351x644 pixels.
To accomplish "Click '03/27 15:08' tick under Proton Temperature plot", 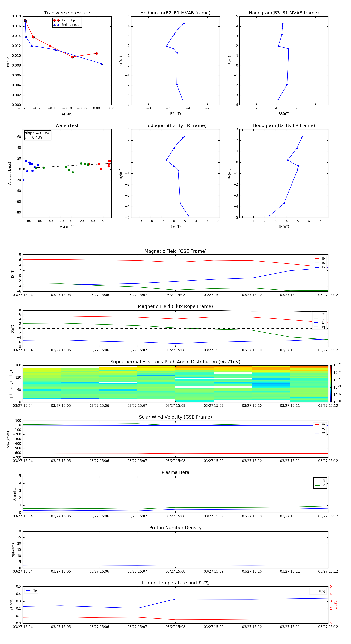I will (175, 627).
